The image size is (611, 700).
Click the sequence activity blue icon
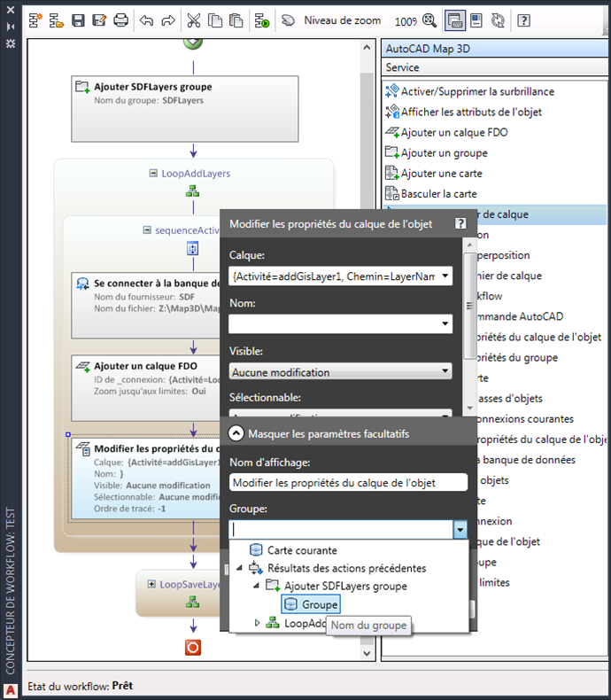(193, 248)
